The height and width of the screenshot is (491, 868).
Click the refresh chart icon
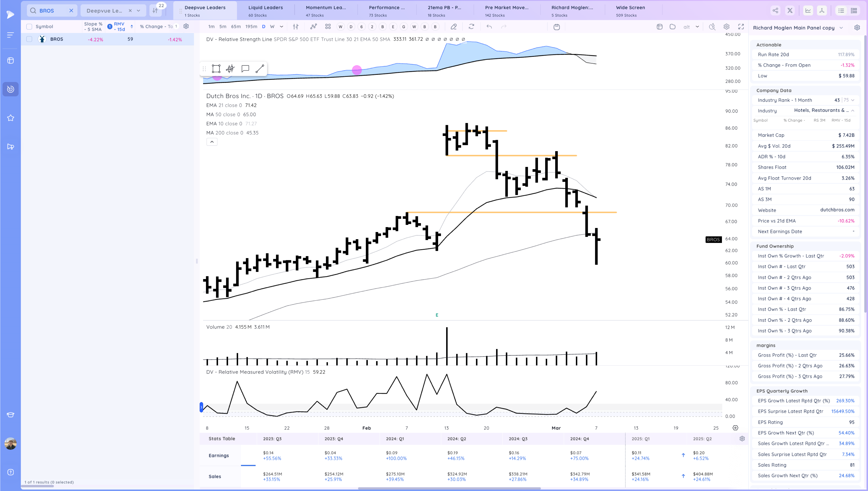(471, 26)
